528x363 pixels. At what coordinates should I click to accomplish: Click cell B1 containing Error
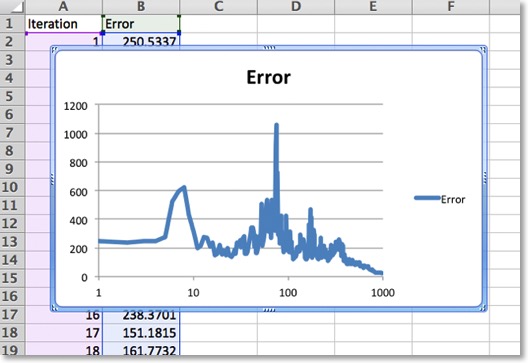coord(141,24)
